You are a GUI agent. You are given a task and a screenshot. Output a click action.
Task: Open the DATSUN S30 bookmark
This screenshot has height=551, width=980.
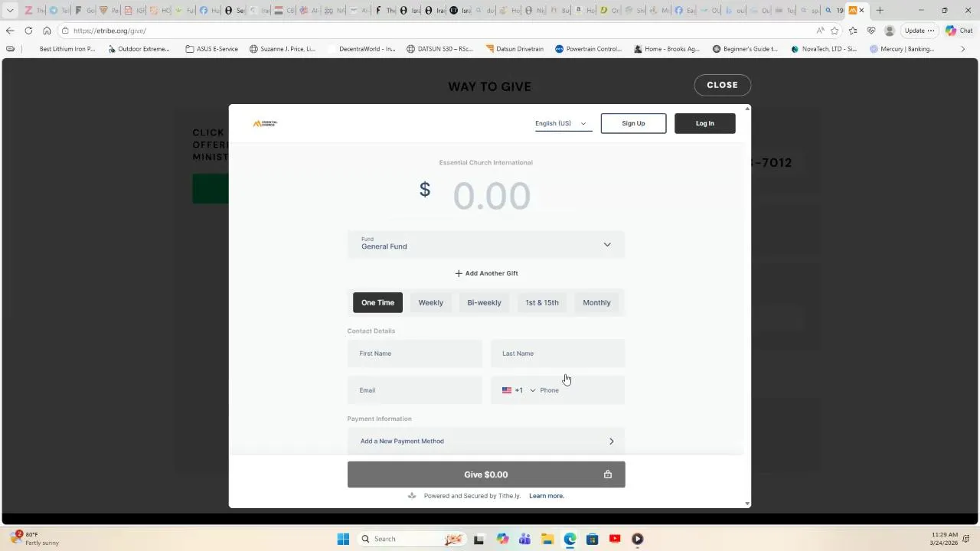(x=440, y=49)
